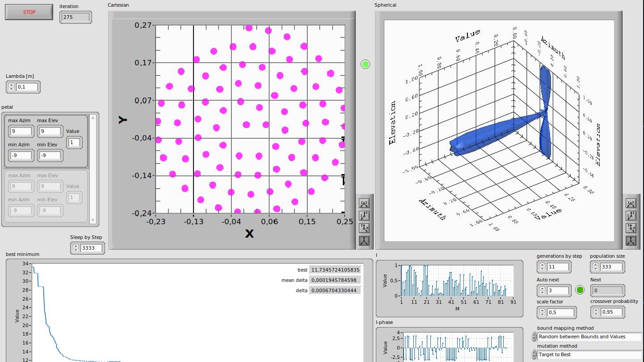
Task: Click Lambda [m] increment/decrement arrows
Action: (x=12, y=87)
